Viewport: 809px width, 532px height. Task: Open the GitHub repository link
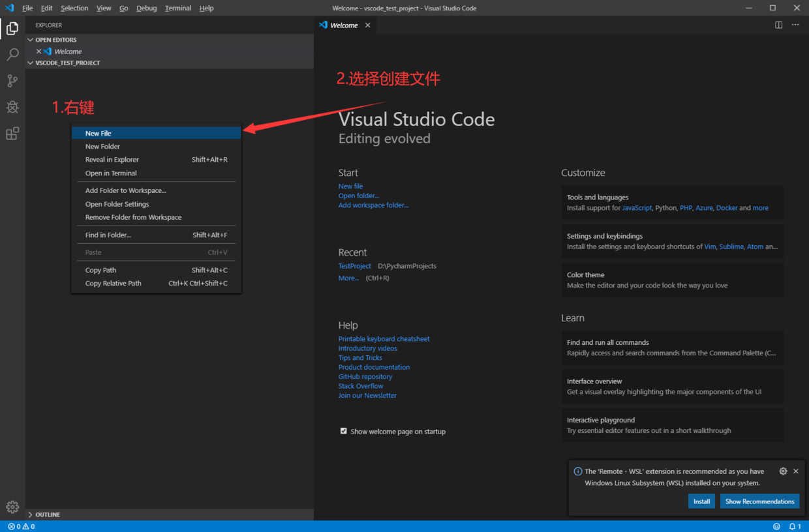pos(365,377)
